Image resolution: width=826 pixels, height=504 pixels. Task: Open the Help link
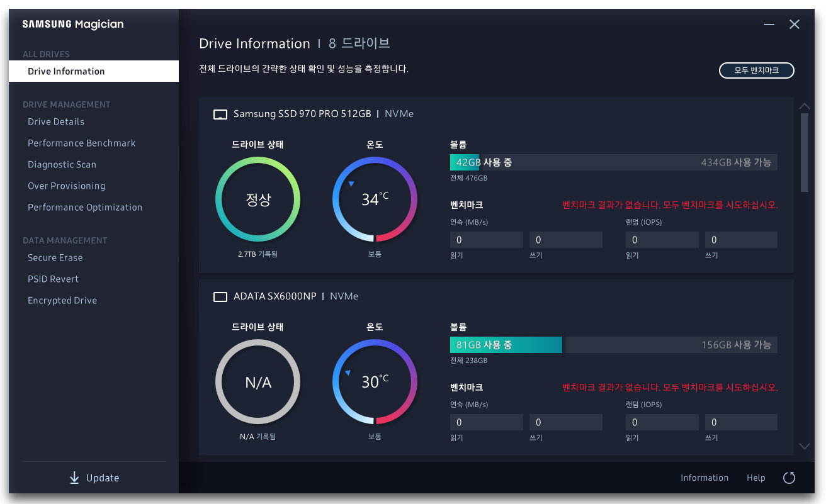click(x=756, y=478)
